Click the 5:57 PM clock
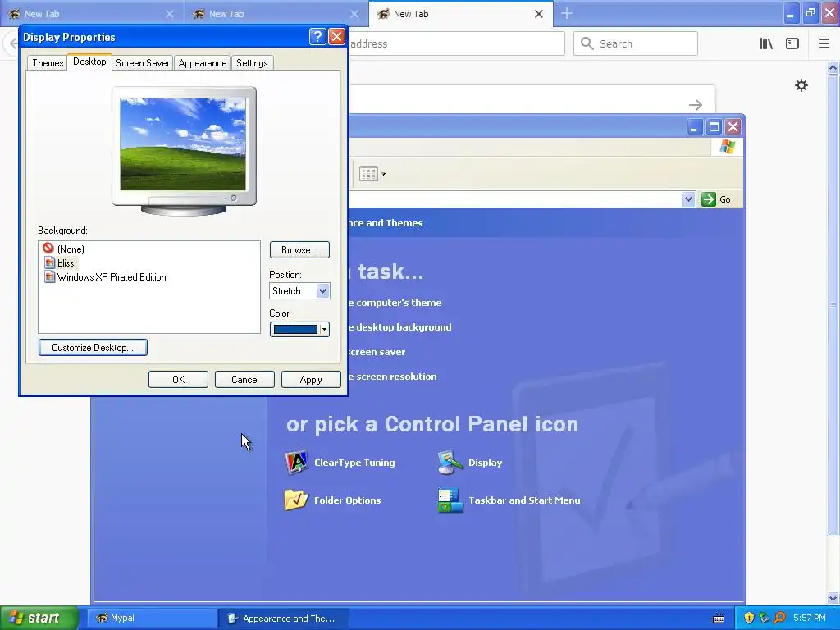Viewport: 840px width, 630px height. pyautogui.click(x=810, y=618)
